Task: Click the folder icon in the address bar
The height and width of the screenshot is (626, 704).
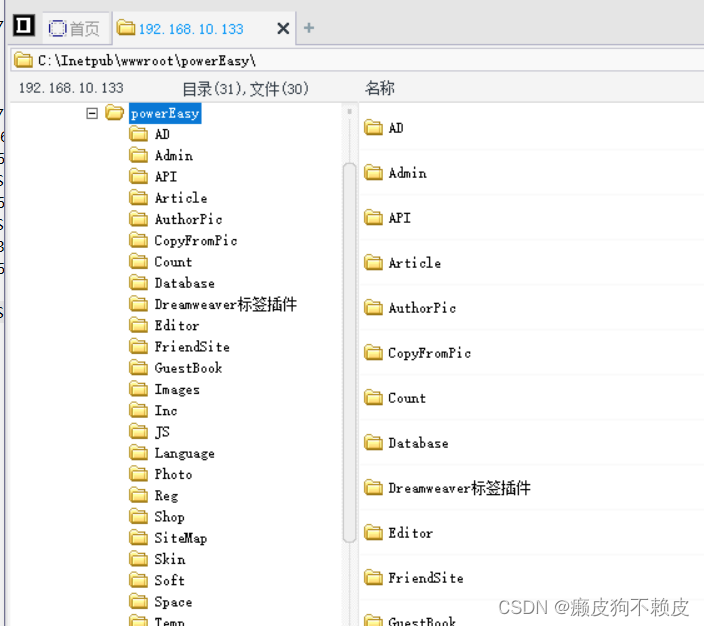Action: pyautogui.click(x=23, y=60)
